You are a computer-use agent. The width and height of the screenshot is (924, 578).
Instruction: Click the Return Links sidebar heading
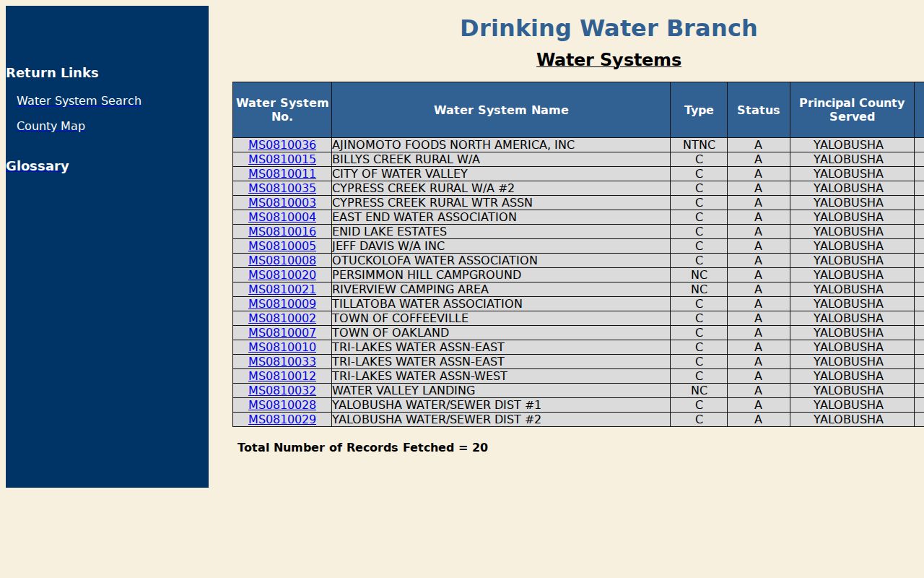[x=52, y=73]
